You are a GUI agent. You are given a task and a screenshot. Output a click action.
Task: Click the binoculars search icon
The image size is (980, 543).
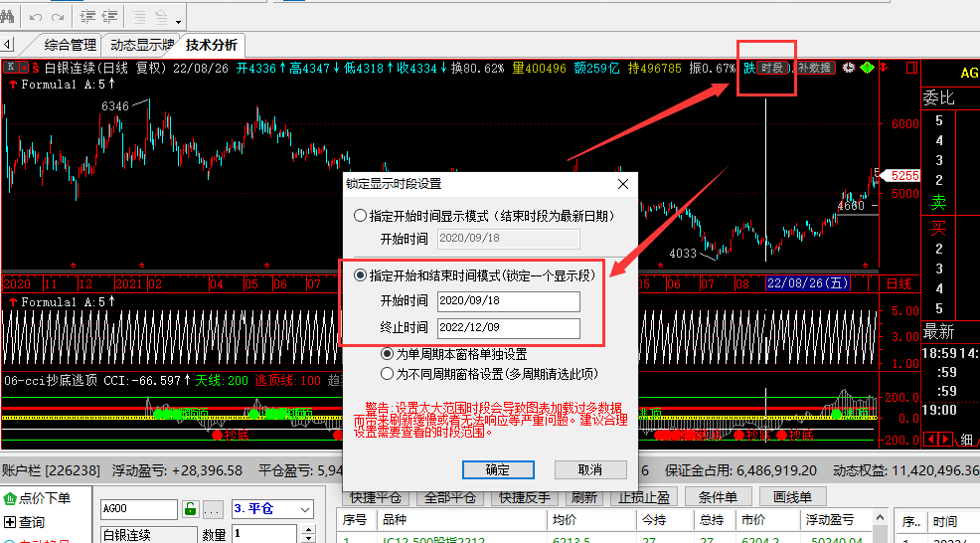point(7,17)
